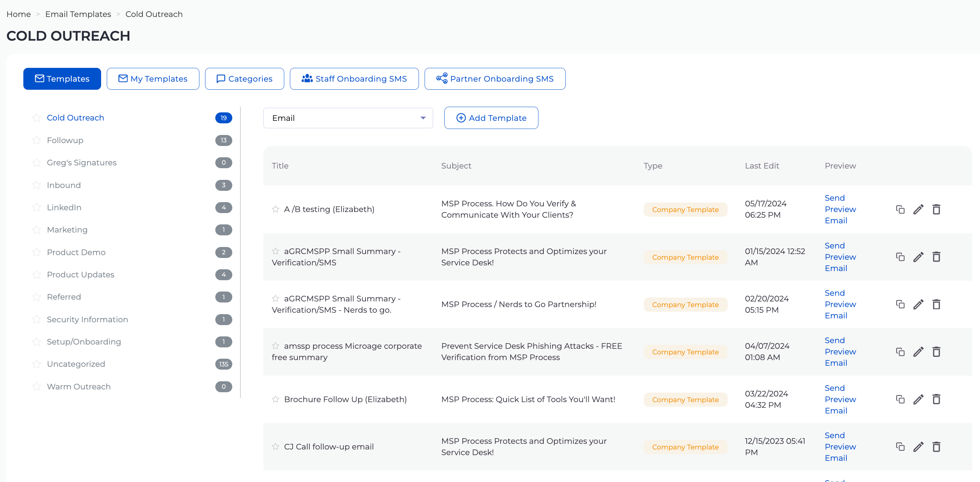Copy the A /B testing (Elizabeth) template
The image size is (980, 482).
900,210
